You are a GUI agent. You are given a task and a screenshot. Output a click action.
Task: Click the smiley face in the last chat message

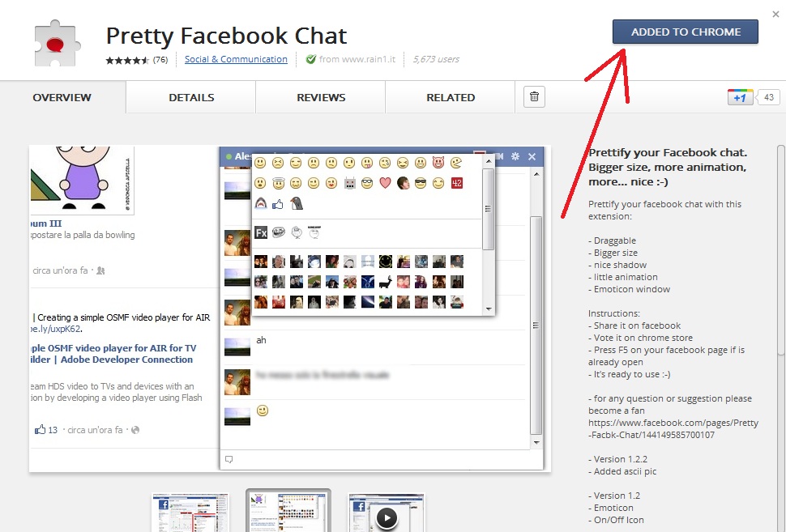point(263,411)
